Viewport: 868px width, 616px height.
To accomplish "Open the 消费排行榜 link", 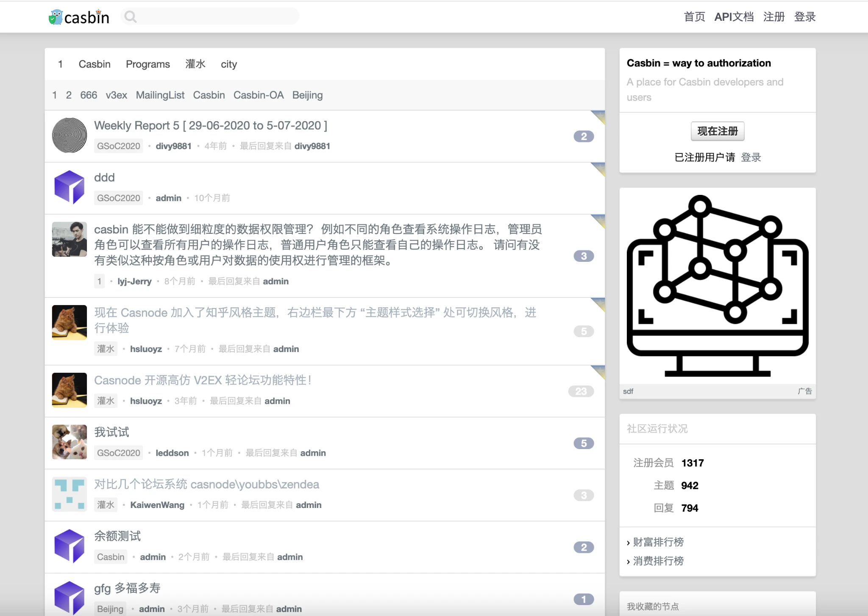I will tap(658, 561).
